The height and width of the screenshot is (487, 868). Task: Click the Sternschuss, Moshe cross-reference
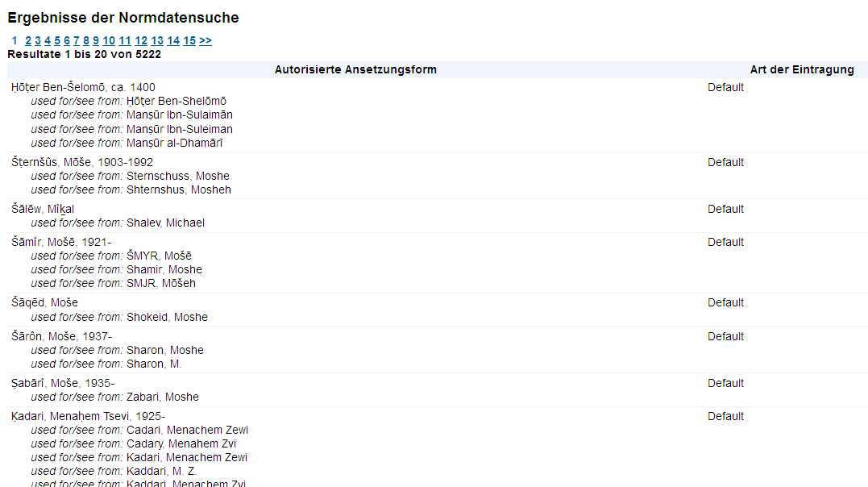click(x=177, y=176)
